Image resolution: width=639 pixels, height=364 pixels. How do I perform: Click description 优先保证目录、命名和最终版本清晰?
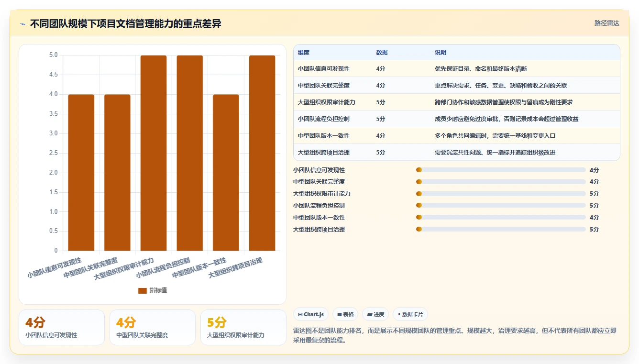tap(481, 69)
